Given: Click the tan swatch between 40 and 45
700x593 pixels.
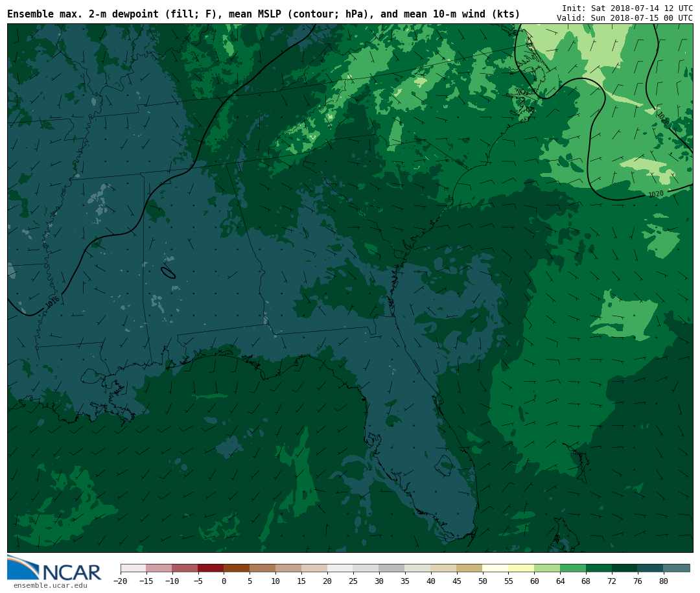Looking at the screenshot, I should click(444, 568).
